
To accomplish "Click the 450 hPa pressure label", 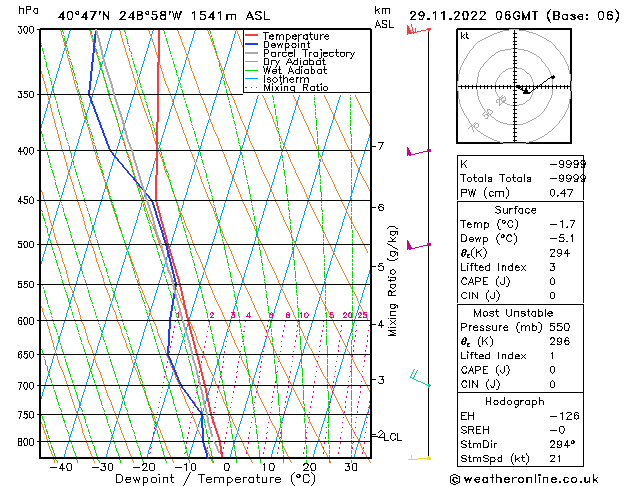I will click(28, 200).
